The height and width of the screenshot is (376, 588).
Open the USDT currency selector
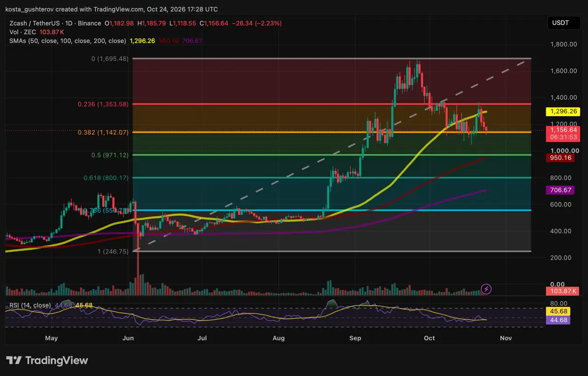tap(564, 23)
